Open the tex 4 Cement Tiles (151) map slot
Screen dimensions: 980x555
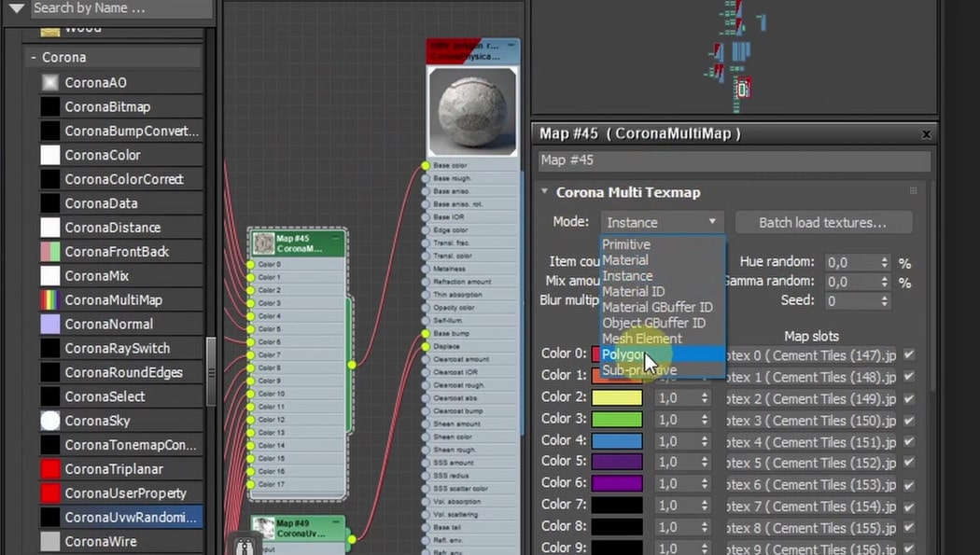[811, 442]
